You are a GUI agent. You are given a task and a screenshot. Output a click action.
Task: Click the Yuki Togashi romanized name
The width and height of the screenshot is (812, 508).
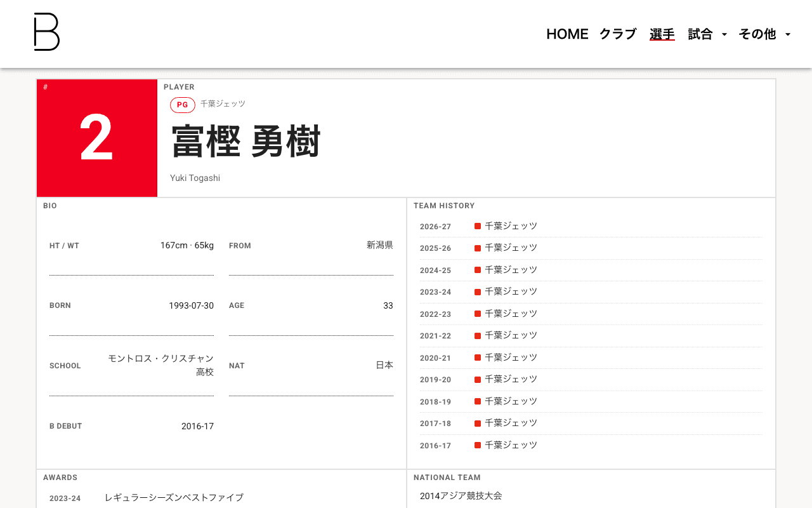[195, 178]
